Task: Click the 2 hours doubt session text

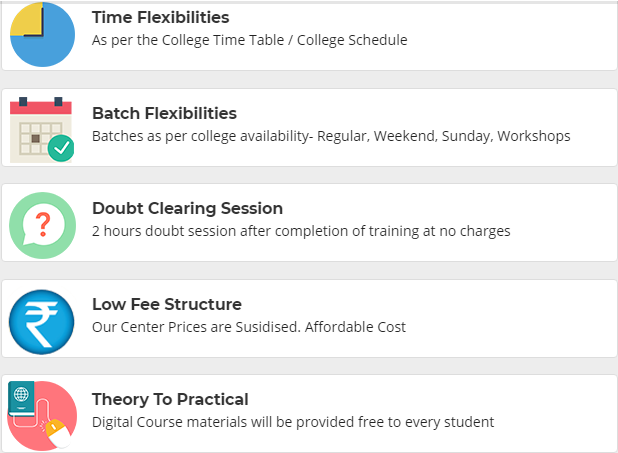Action: pyautogui.click(x=301, y=231)
